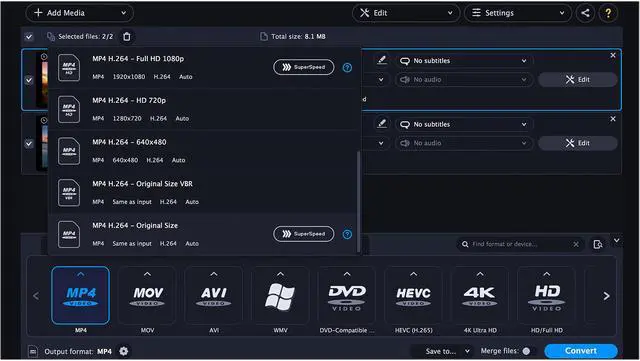Open the first file's No audio dropdown

pos(464,80)
